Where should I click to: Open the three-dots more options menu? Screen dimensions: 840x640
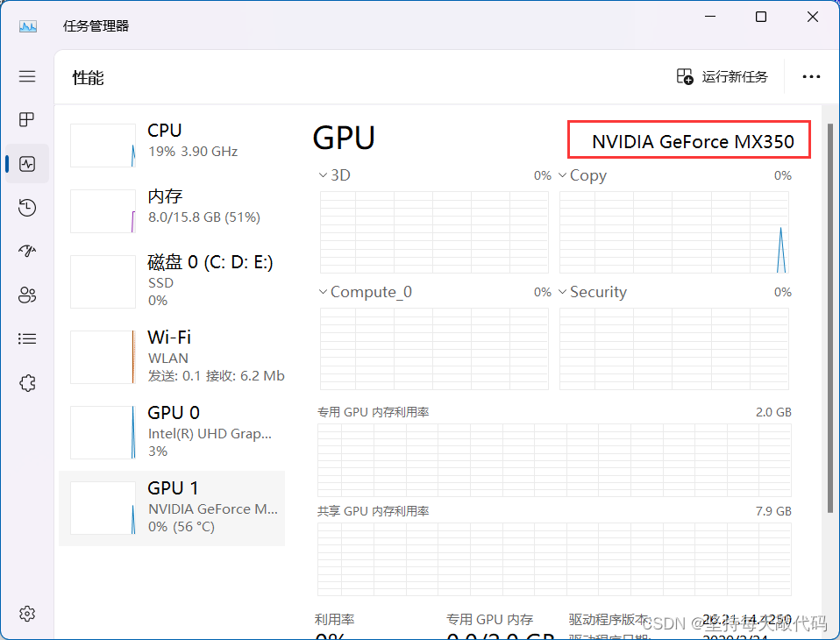(x=811, y=76)
